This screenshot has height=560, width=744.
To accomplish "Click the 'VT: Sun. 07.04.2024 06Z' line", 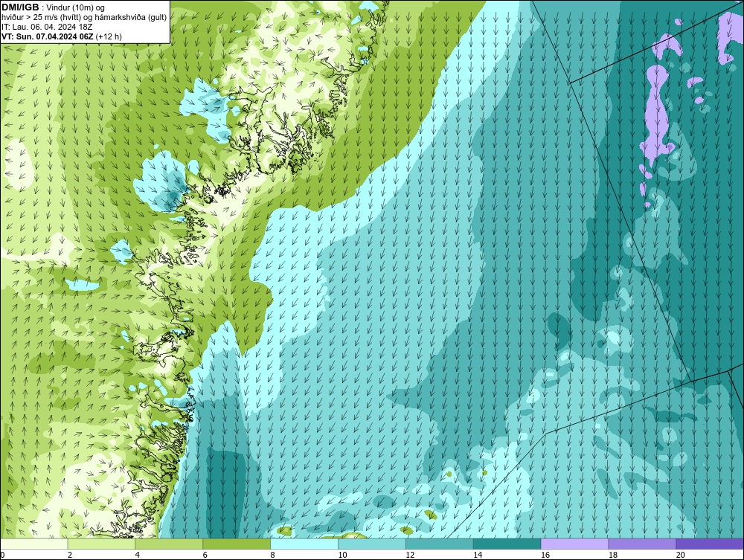I will (62, 36).
